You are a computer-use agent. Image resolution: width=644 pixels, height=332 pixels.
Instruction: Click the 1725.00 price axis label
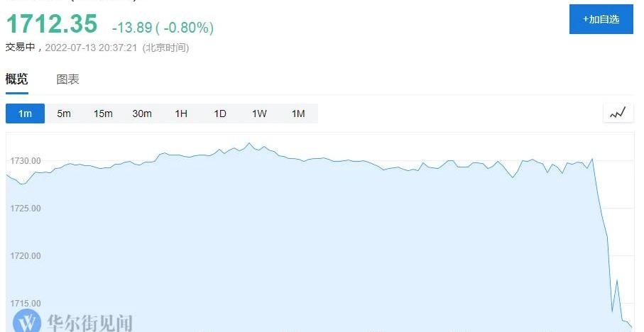pyautogui.click(x=25, y=209)
